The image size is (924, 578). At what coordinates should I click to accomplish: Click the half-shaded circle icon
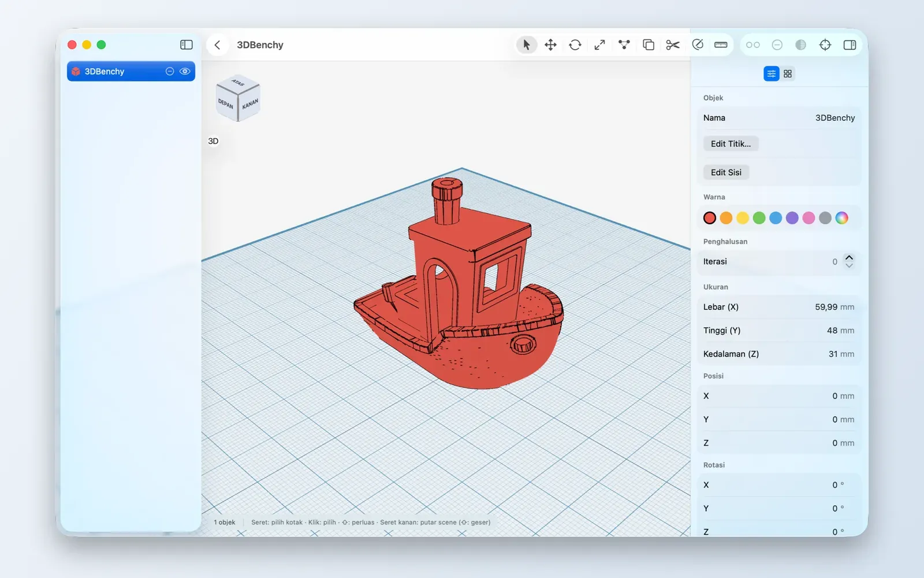[800, 45]
